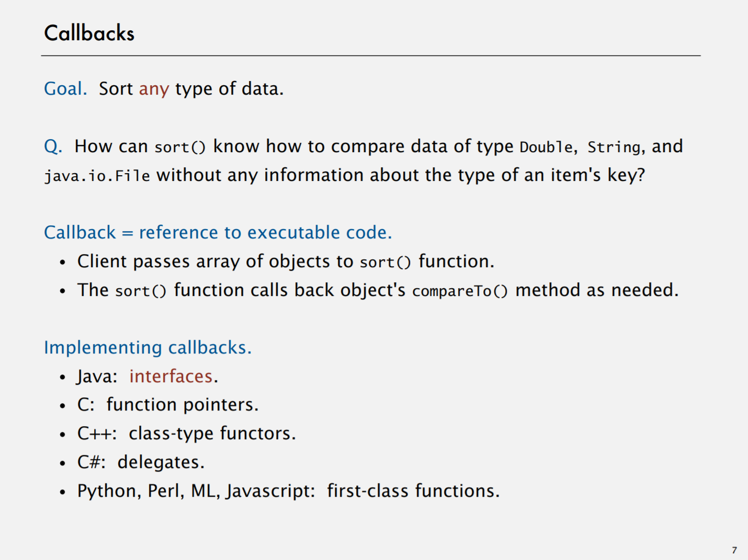Click the "Callback = reference to executable code" heading
The height and width of the screenshot is (560, 748).
[218, 233]
